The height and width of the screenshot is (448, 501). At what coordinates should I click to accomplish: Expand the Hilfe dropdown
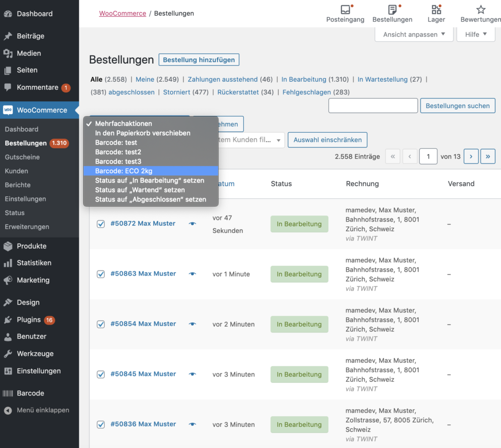(x=476, y=34)
